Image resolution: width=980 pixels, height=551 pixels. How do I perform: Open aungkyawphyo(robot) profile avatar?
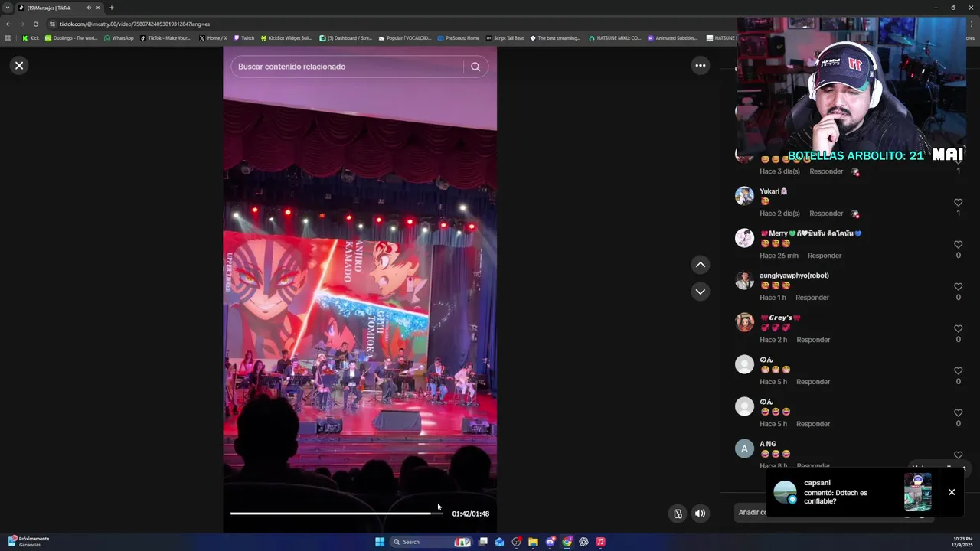tap(744, 280)
